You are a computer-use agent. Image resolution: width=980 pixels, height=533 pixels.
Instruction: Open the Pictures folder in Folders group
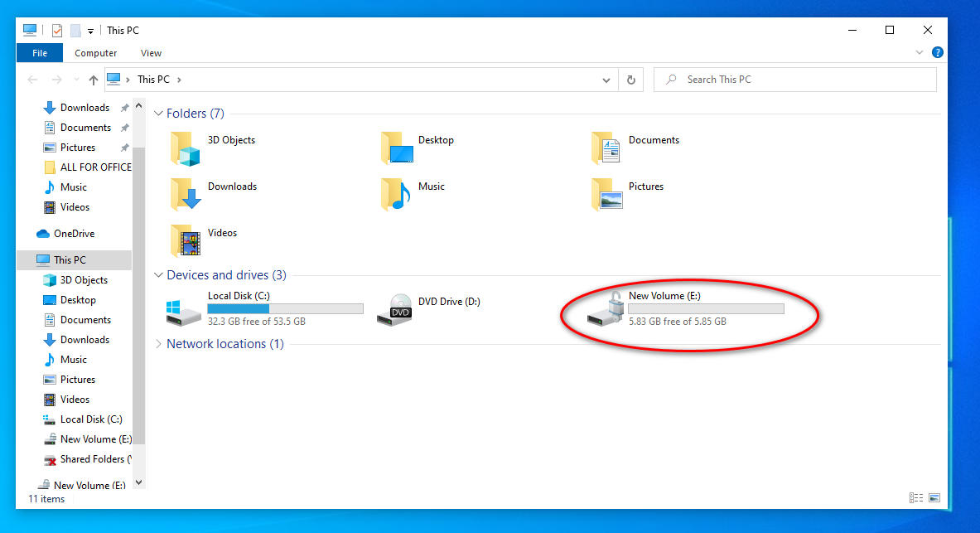606,195
